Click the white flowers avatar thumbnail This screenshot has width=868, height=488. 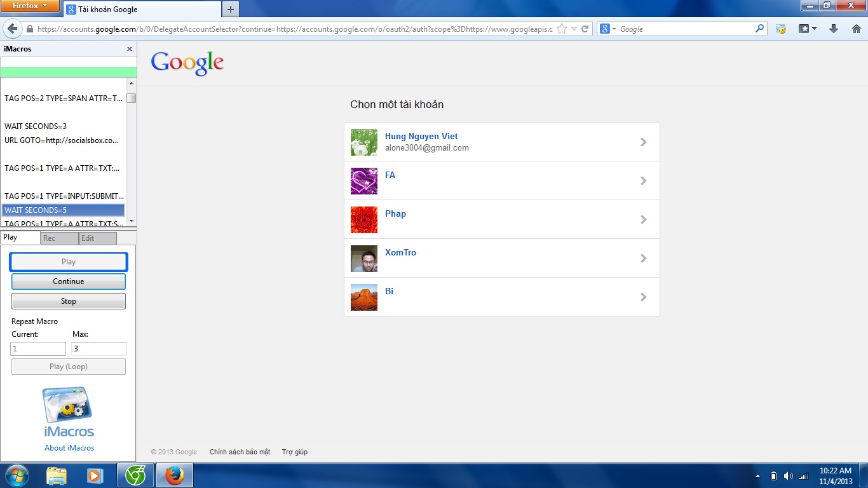click(364, 142)
